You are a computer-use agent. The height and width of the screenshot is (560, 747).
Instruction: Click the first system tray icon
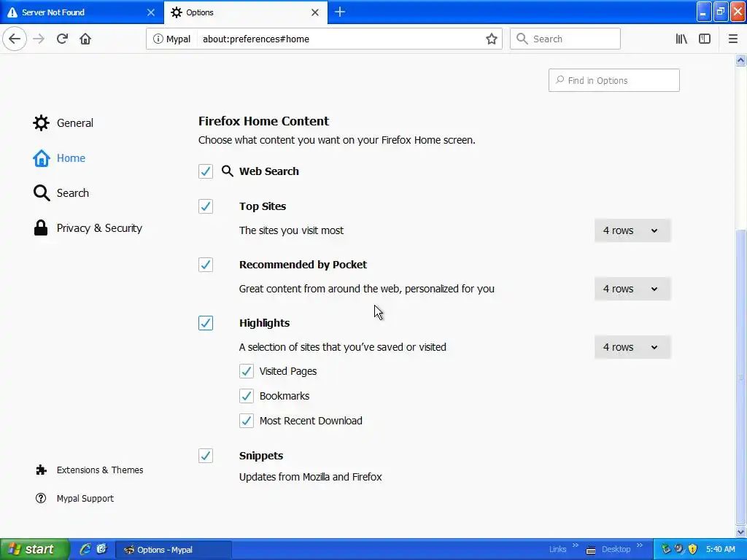coord(667,550)
